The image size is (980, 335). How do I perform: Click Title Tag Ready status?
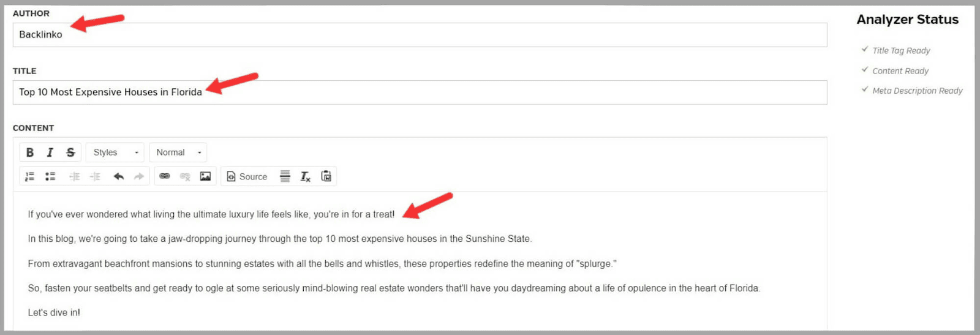[901, 51]
